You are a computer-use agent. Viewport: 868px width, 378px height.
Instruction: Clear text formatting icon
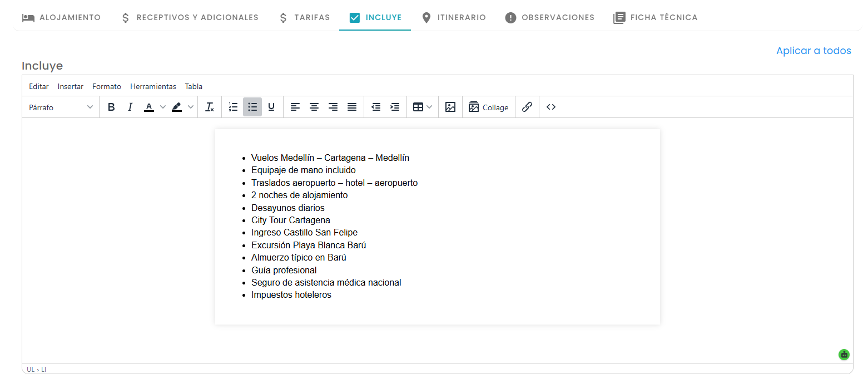click(210, 107)
